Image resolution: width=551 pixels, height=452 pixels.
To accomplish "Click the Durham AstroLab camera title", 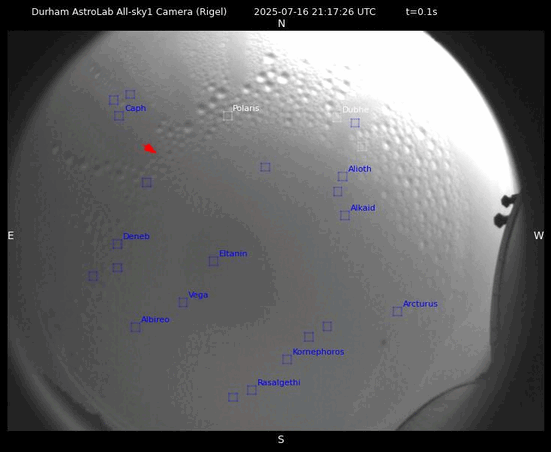I will click(x=129, y=12).
